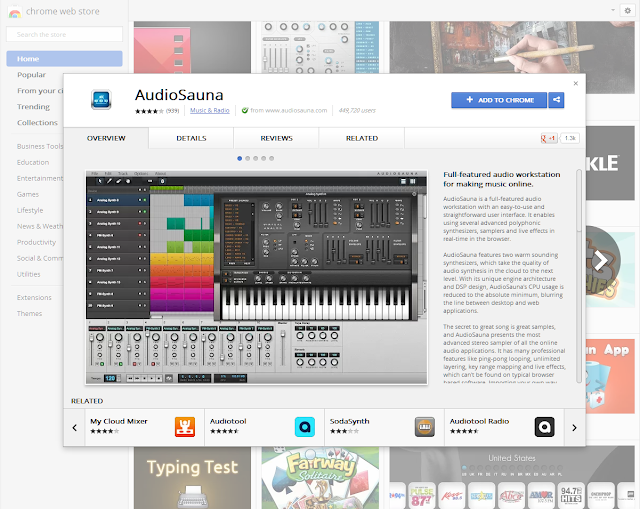
Task: Select Trending in the store sidebar
Action: [x=33, y=107]
